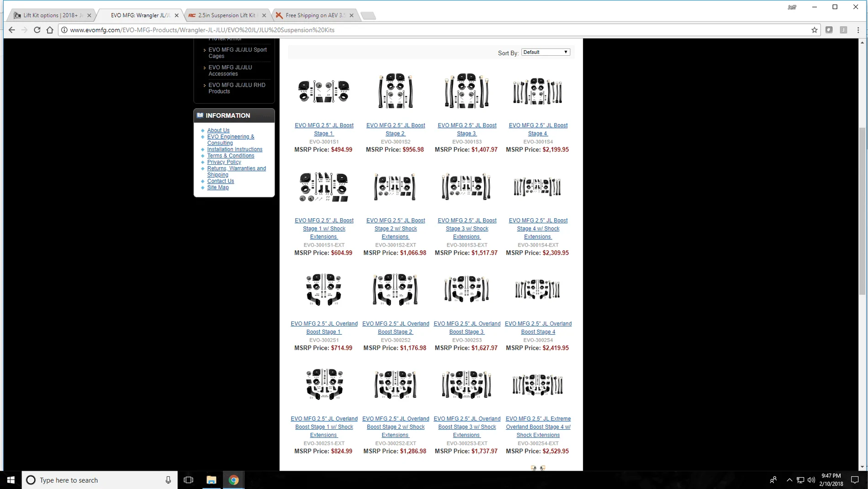Image resolution: width=868 pixels, height=489 pixels.
Task: Open the Installation Instructions link
Action: (x=235, y=149)
